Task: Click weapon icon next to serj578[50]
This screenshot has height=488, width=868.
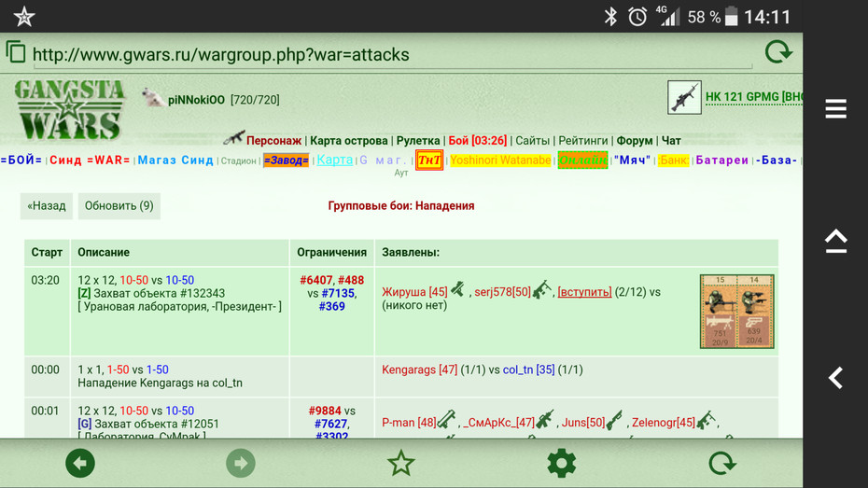Action: 542,289
